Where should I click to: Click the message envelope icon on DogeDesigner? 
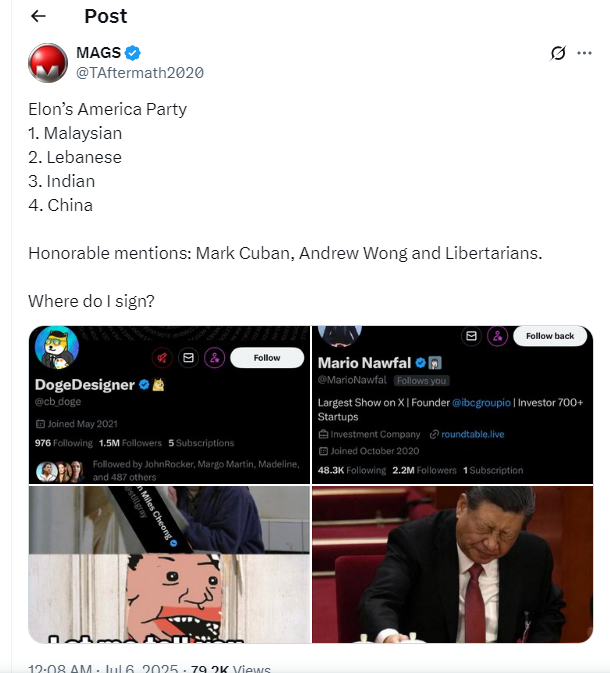188,358
